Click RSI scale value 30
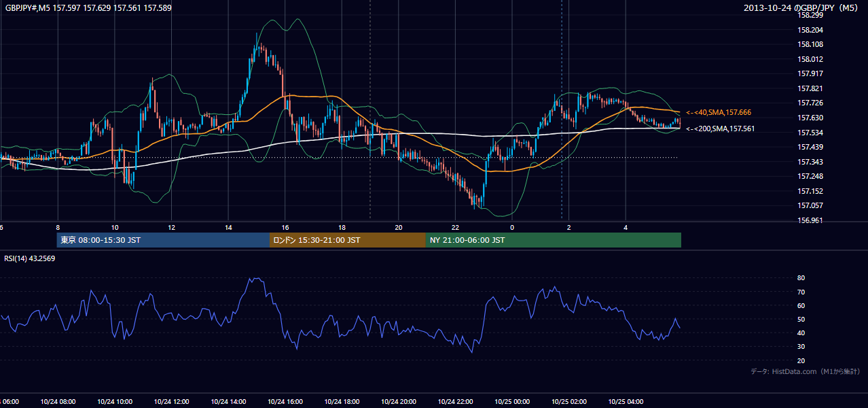868x408 pixels. click(x=801, y=346)
